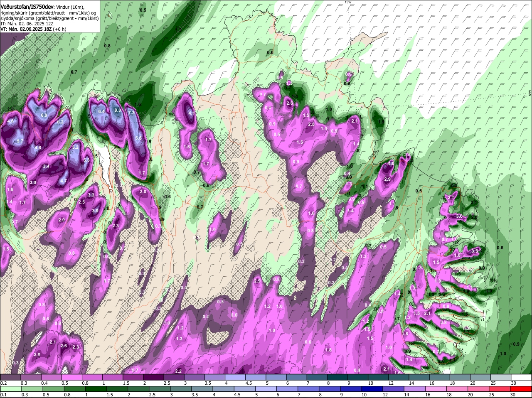This screenshot has width=532, height=398.
Task: Click the 5.6 snowfall value on map
Action: tap(139, 138)
